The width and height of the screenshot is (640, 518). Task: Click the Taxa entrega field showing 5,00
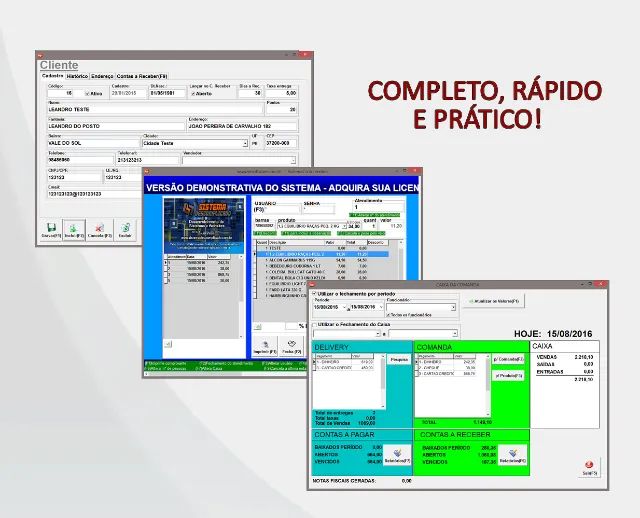click(282, 93)
